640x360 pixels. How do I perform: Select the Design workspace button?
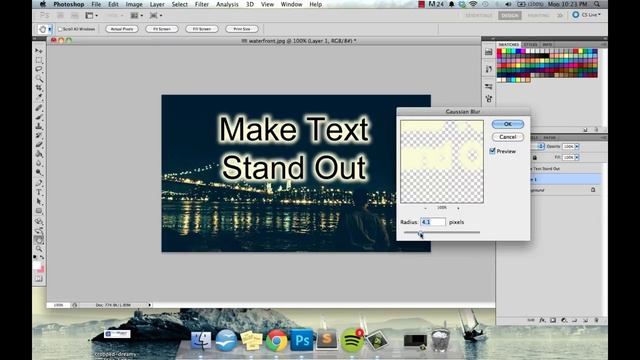click(x=509, y=16)
